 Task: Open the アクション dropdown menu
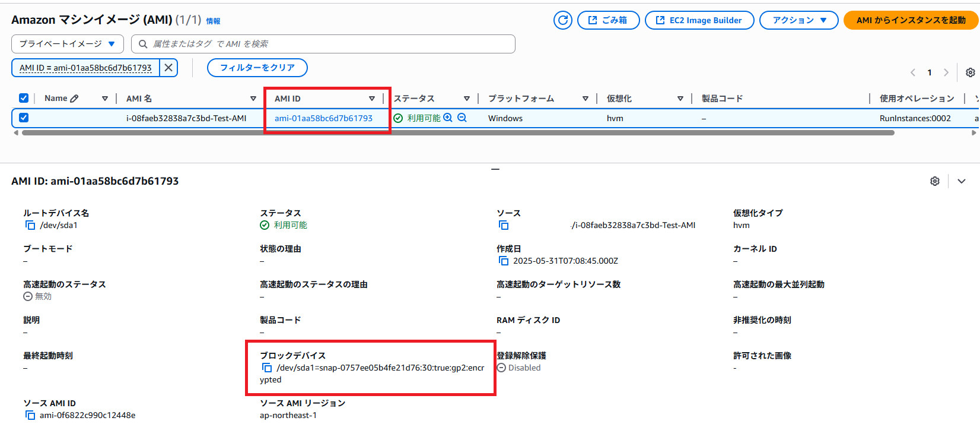click(798, 20)
